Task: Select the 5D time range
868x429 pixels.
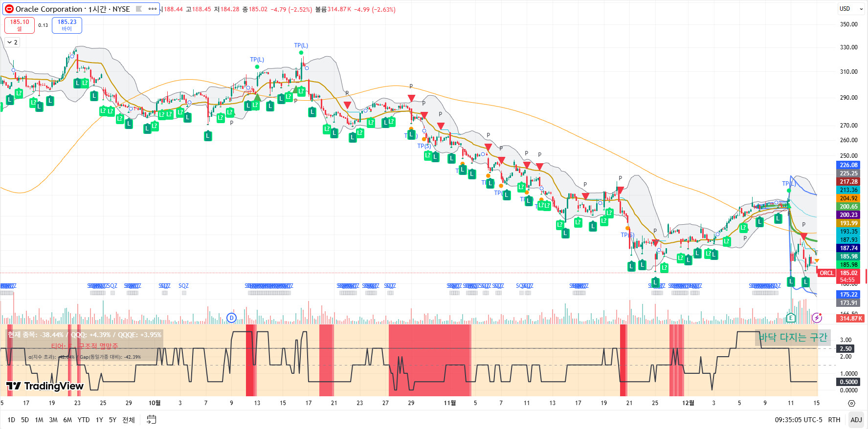Action: [25, 420]
